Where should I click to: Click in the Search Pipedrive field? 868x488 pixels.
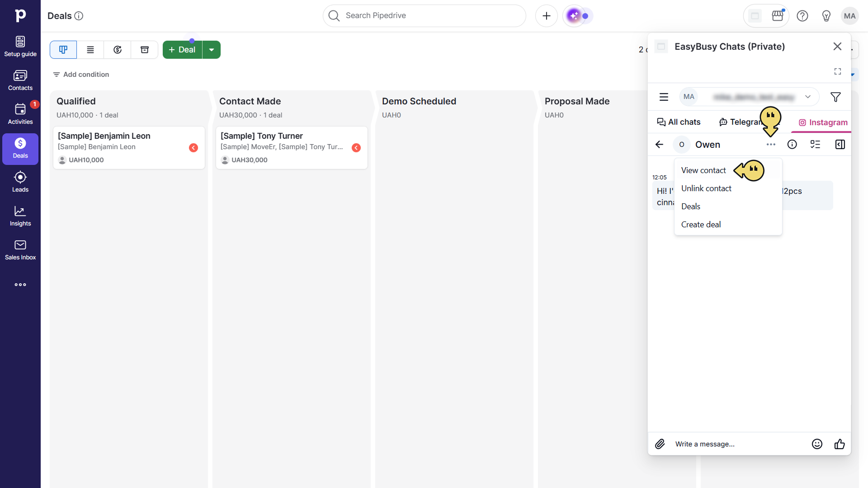[x=425, y=16]
